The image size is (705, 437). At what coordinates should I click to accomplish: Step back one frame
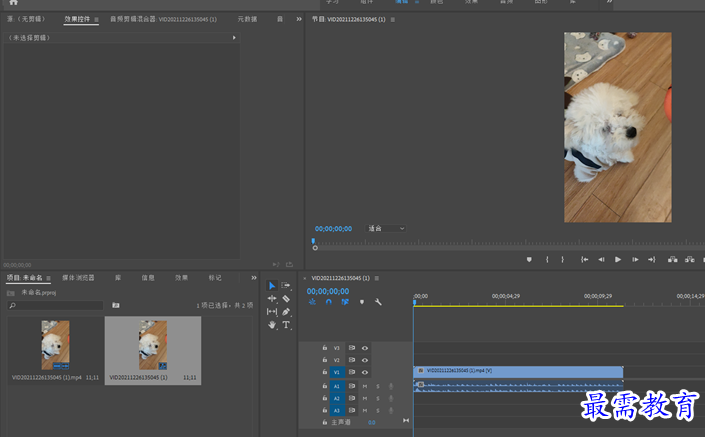tap(601, 259)
